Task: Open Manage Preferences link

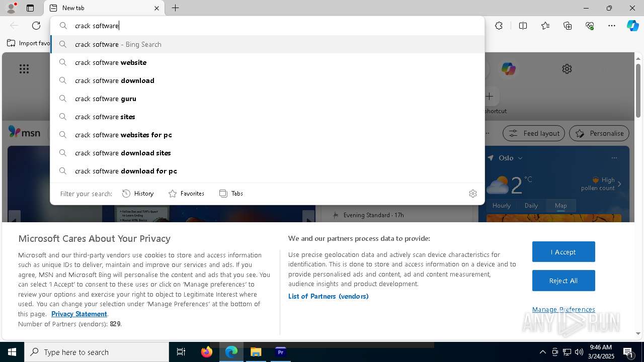Action: click(563, 309)
